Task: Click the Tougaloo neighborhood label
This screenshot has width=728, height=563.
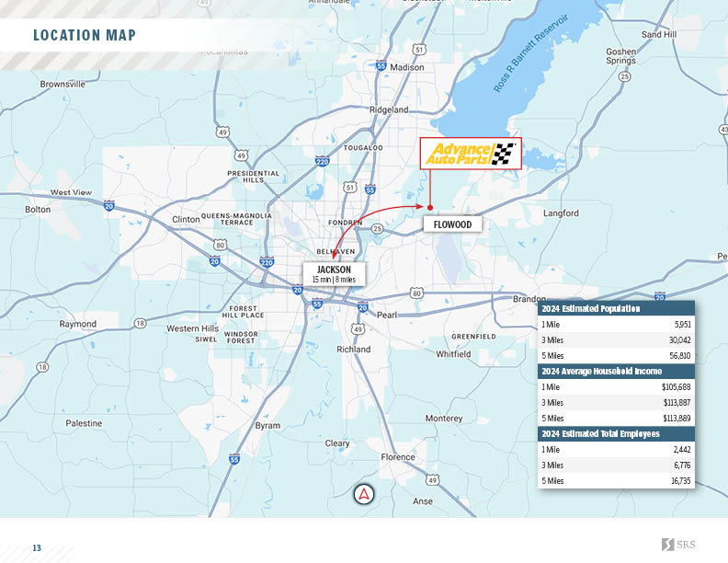Action: (x=363, y=148)
